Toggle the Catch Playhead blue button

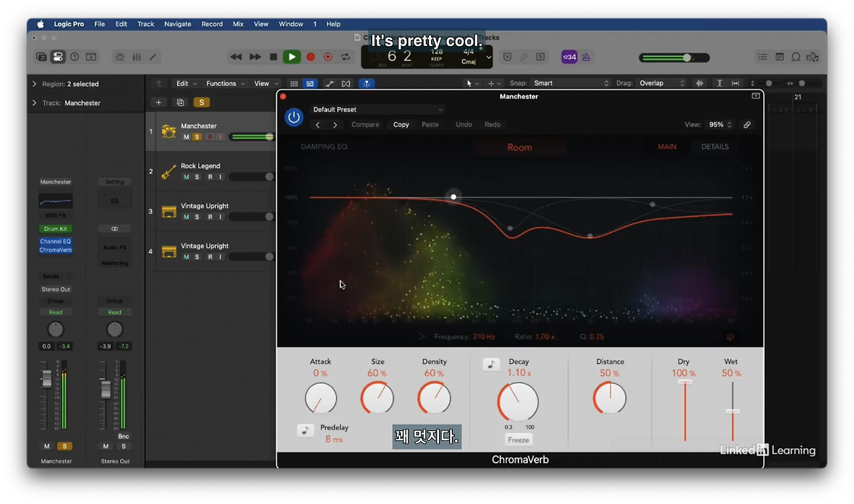click(x=366, y=83)
